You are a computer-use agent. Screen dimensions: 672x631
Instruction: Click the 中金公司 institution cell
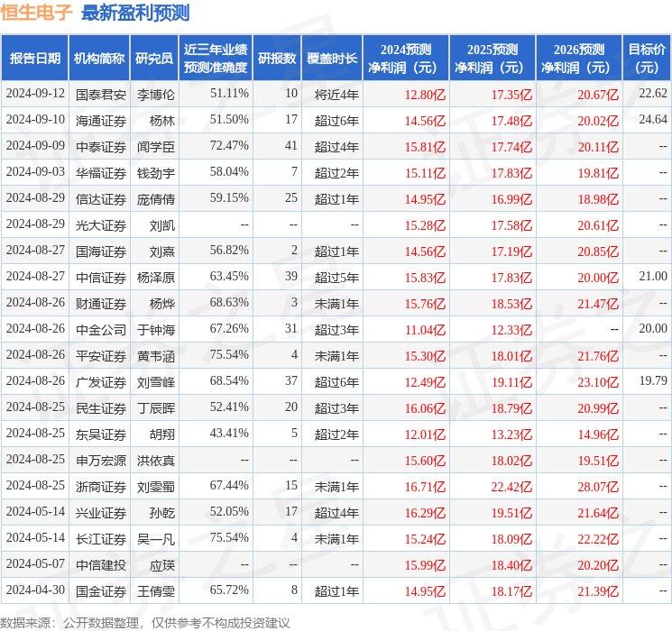tap(101, 329)
